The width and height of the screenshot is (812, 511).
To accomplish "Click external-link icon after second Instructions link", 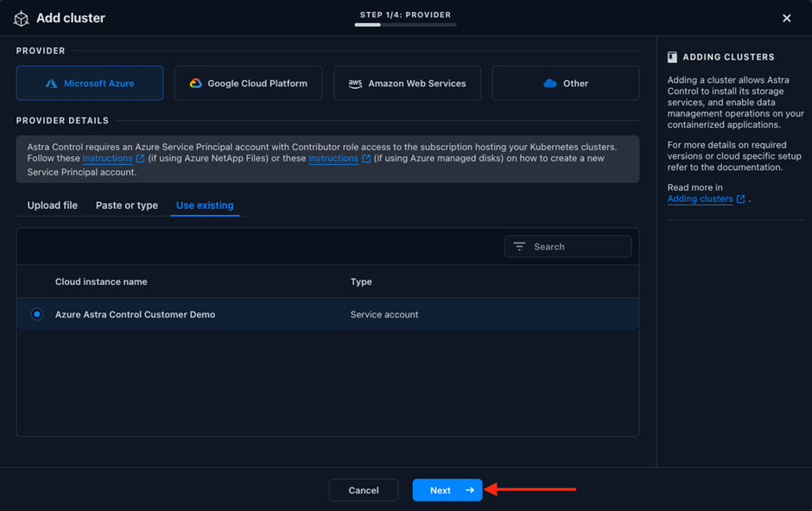I will point(366,158).
